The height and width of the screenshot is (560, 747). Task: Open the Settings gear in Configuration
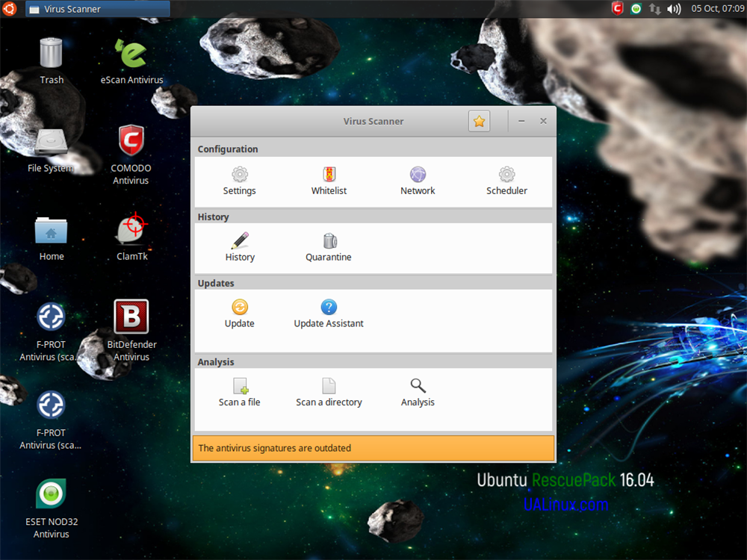pos(239,175)
